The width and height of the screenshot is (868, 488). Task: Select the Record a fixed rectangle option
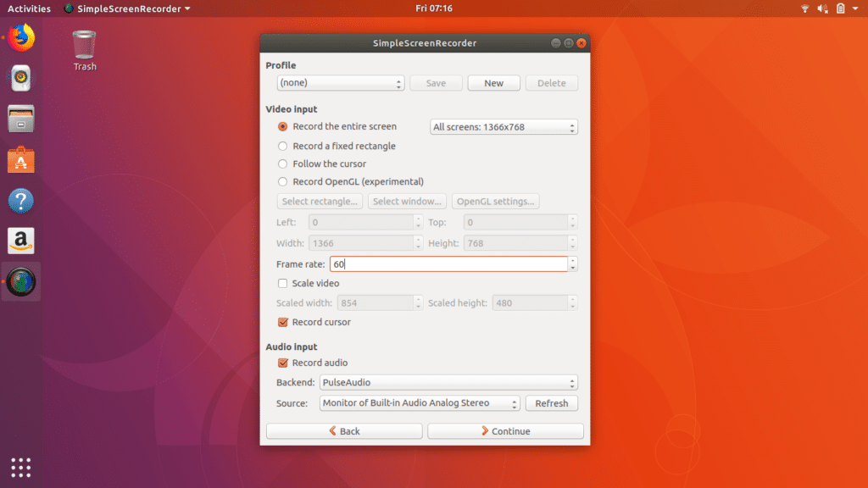point(281,146)
